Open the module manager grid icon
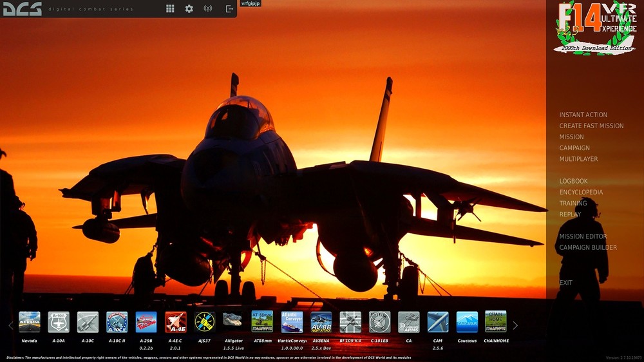Image resolution: width=644 pixels, height=362 pixels. (x=170, y=9)
